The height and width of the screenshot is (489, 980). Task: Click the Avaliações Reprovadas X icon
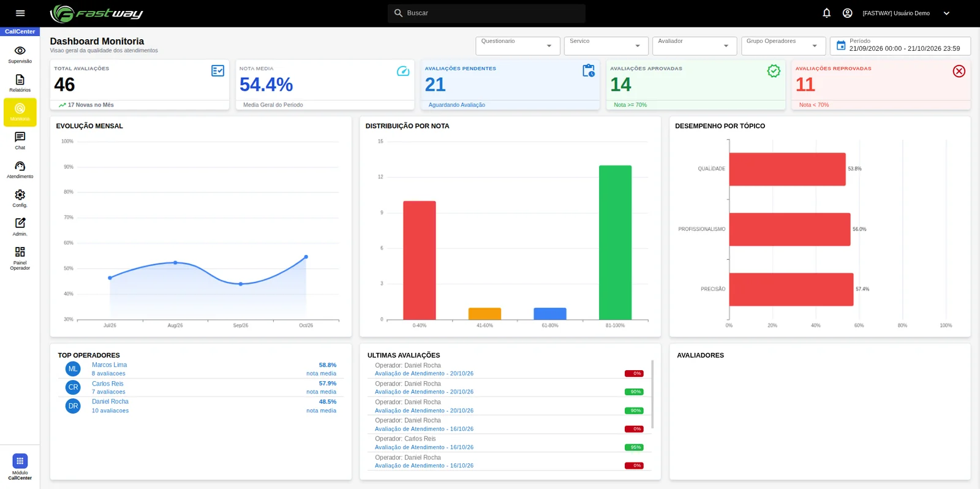[959, 71]
